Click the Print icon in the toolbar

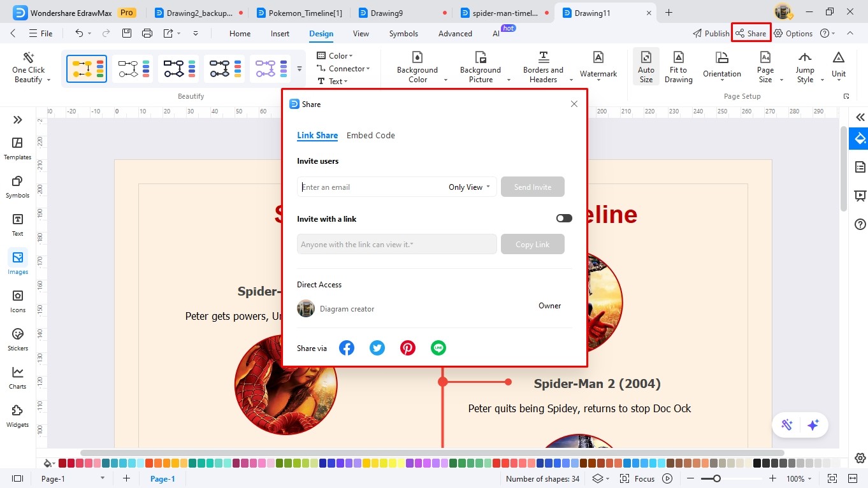pos(147,33)
